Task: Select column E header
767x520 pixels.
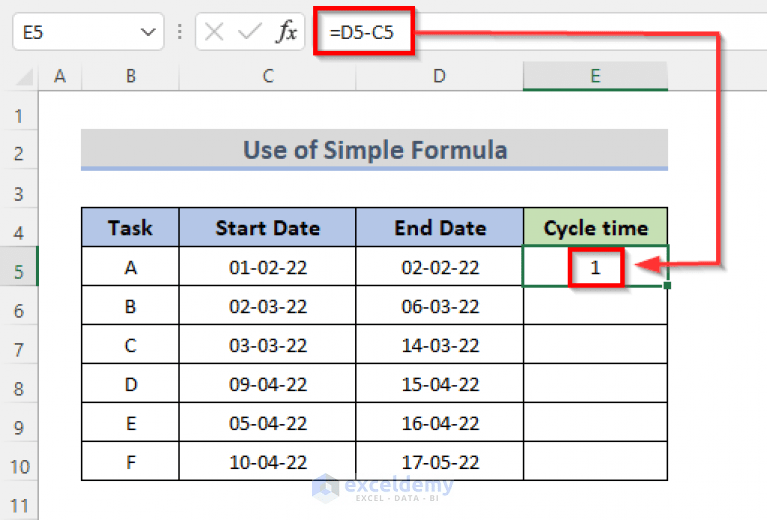Action: click(x=595, y=76)
